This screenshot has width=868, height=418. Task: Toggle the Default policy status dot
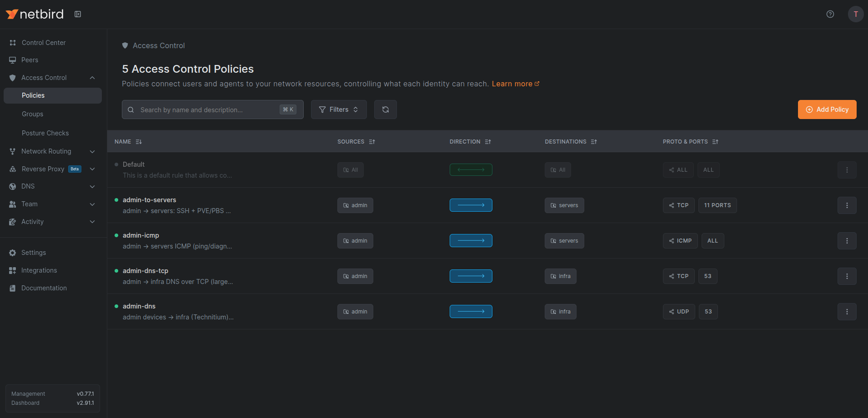coord(116,164)
